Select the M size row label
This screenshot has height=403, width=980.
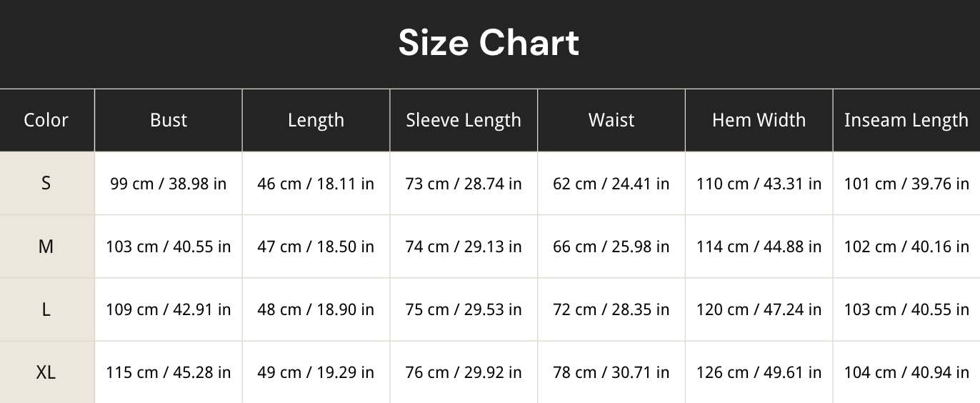[46, 247]
